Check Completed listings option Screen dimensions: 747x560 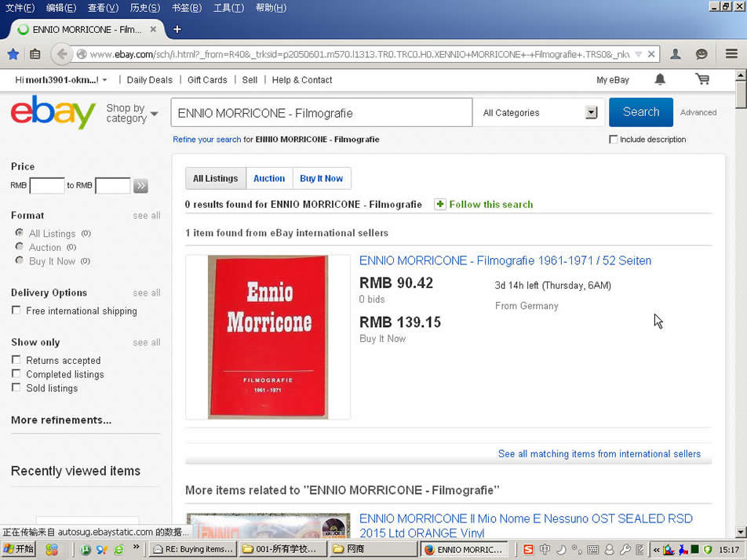pyautogui.click(x=16, y=373)
